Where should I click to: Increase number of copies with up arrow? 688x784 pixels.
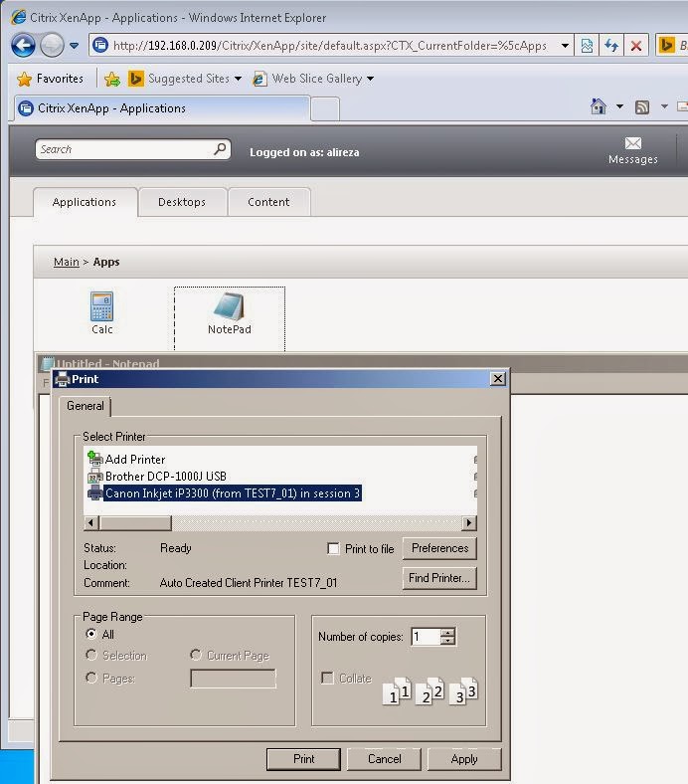click(x=448, y=632)
